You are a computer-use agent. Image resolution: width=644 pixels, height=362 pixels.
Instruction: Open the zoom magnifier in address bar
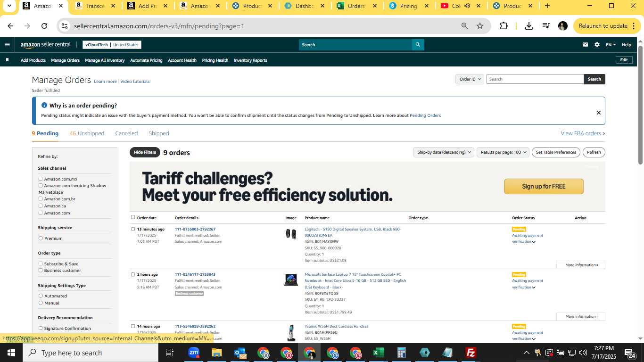[x=464, y=26]
